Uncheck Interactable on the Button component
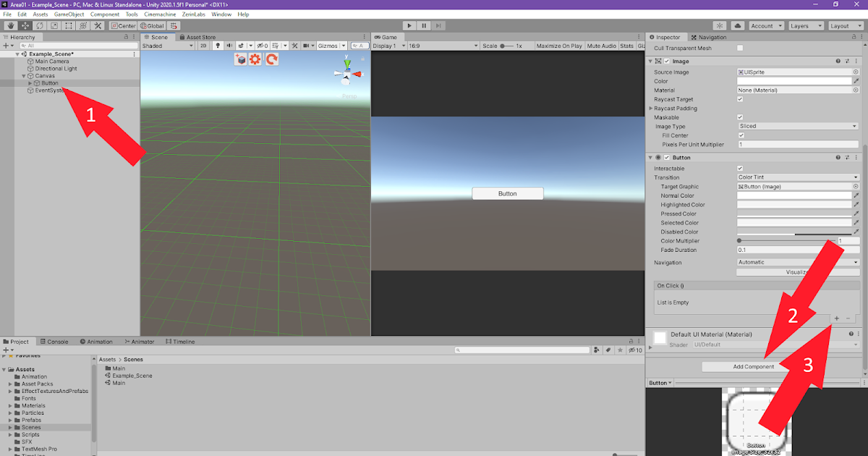 tap(739, 168)
